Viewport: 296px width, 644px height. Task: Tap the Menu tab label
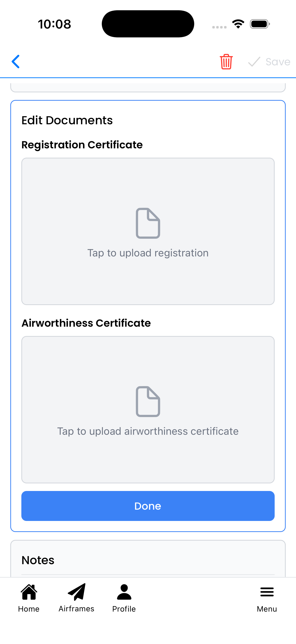click(267, 609)
